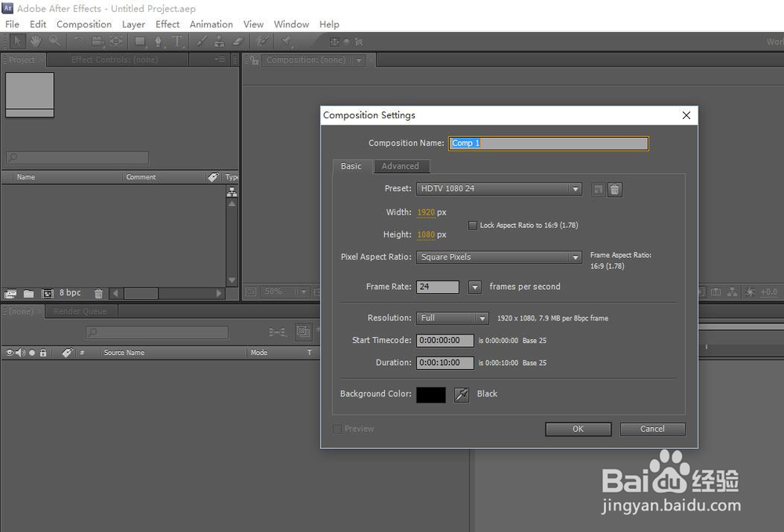Image resolution: width=784 pixels, height=532 pixels.
Task: Select the Unified Camera tool
Action: click(97, 42)
